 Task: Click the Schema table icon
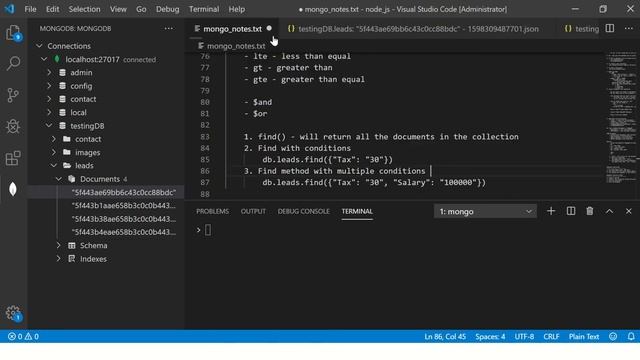[x=72, y=246]
